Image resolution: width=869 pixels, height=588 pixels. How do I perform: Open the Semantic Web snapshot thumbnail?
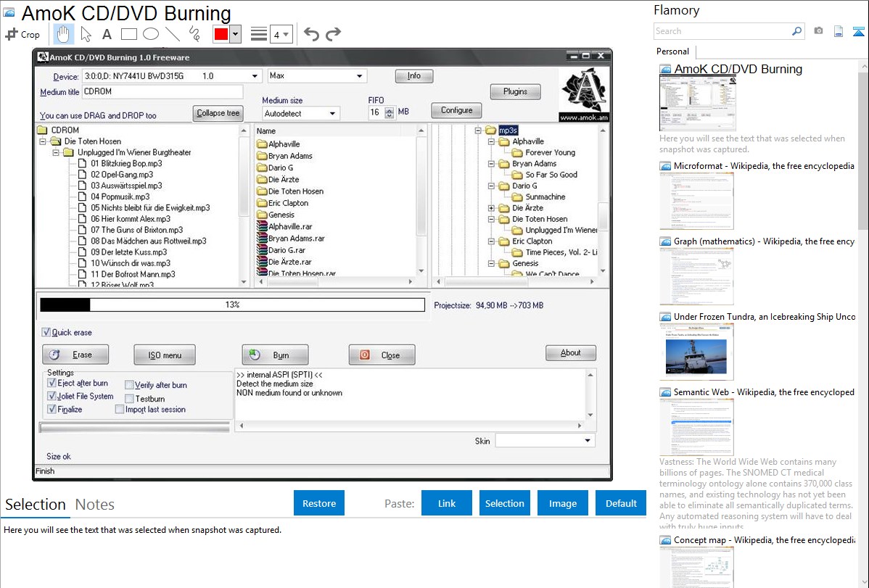[x=696, y=427]
